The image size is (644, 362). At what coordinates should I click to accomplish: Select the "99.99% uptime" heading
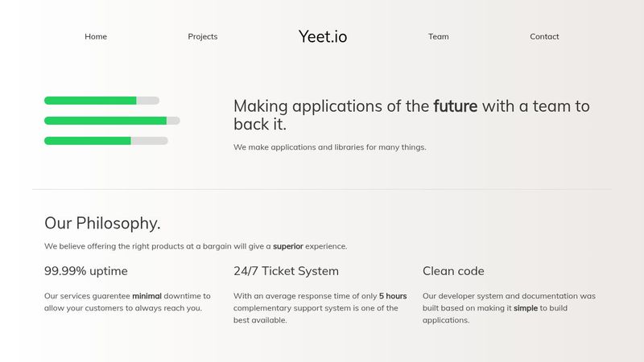(x=86, y=271)
